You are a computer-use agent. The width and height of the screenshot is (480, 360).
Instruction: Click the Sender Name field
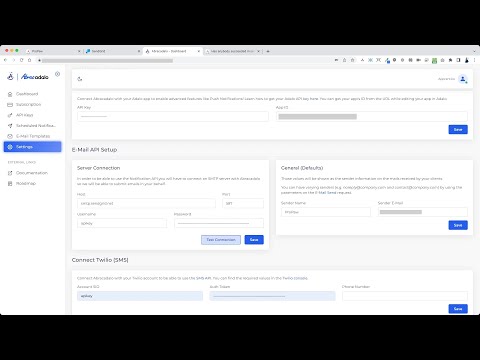click(326, 212)
